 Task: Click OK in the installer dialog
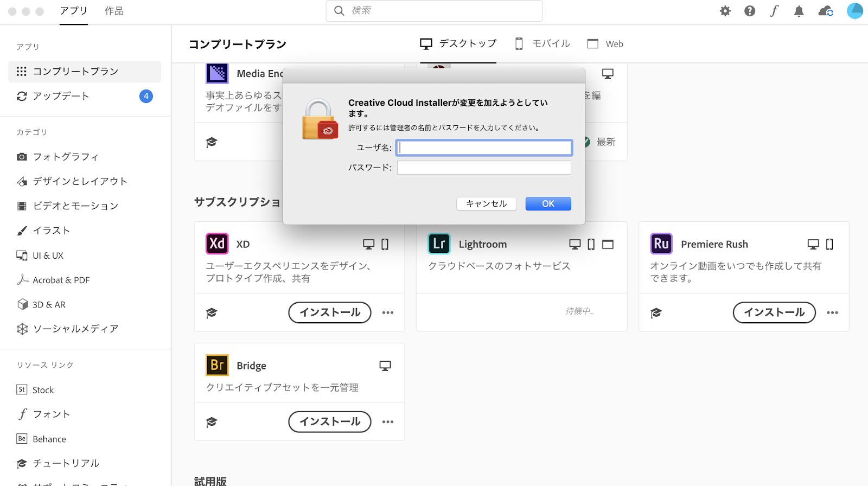coord(548,203)
